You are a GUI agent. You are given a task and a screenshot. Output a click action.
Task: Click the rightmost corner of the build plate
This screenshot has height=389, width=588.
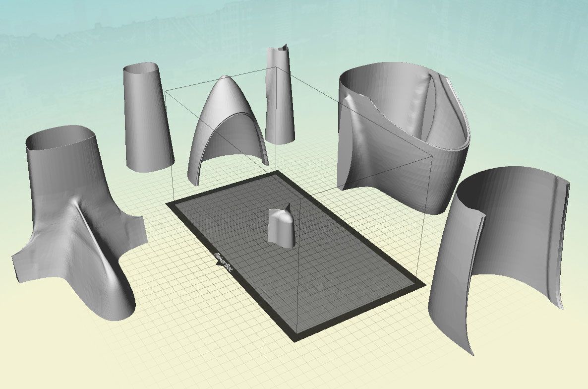click(x=424, y=285)
